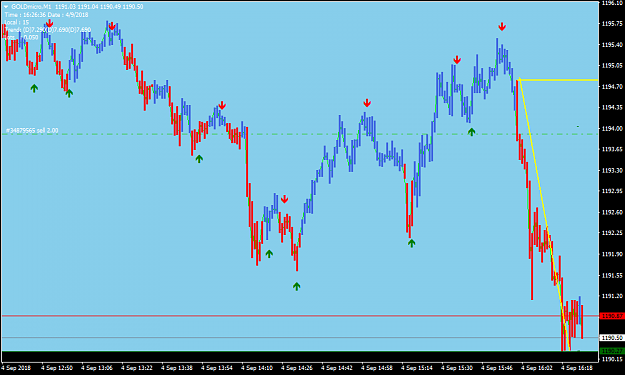Select the red down arrow near 15:30
The height and width of the screenshot is (375, 625).
457,60
